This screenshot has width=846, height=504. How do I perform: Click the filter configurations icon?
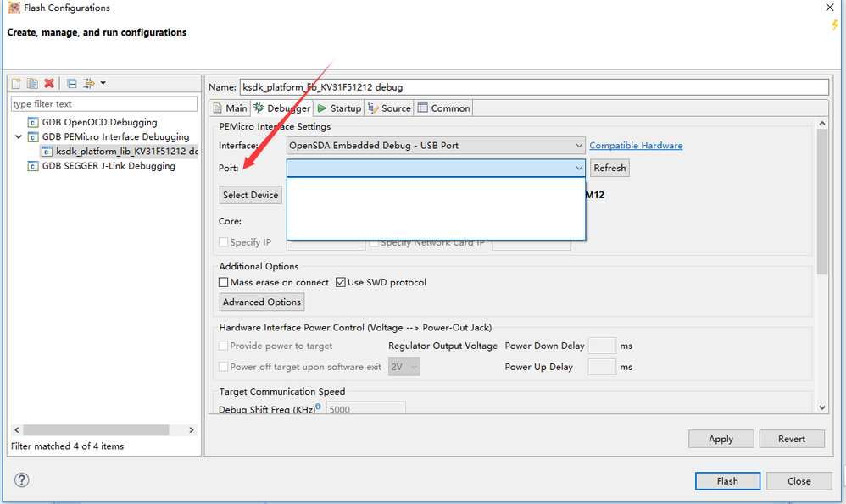click(88, 83)
